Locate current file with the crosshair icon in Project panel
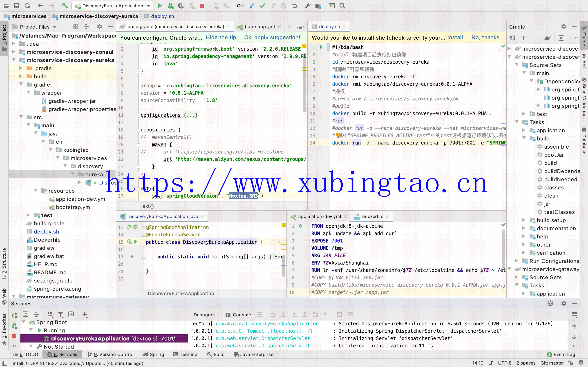This screenshot has height=367, width=588. point(76,27)
